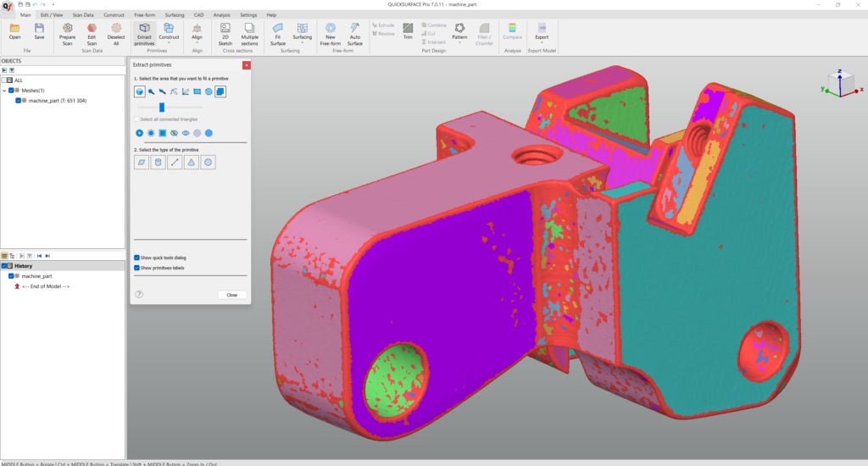Viewport: 868px width, 466px height.
Task: Open the 2D Sketch tool
Action: point(225,32)
